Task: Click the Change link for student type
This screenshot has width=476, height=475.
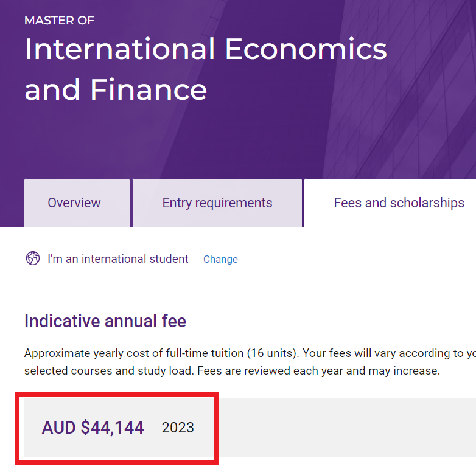Action: 220,259
